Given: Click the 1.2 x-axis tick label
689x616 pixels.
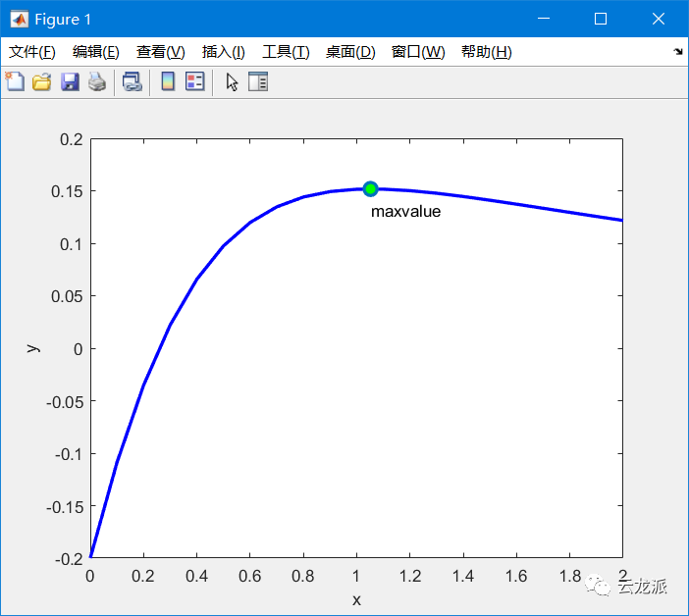Looking at the screenshot, I should [x=410, y=576].
